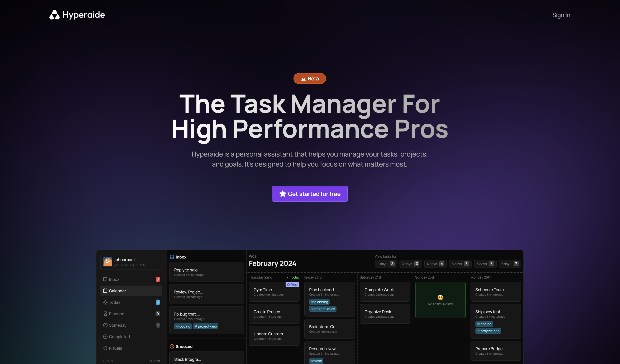Select the Inbox tab in main panel
Viewport: 620px width, 364px height.
pos(180,257)
